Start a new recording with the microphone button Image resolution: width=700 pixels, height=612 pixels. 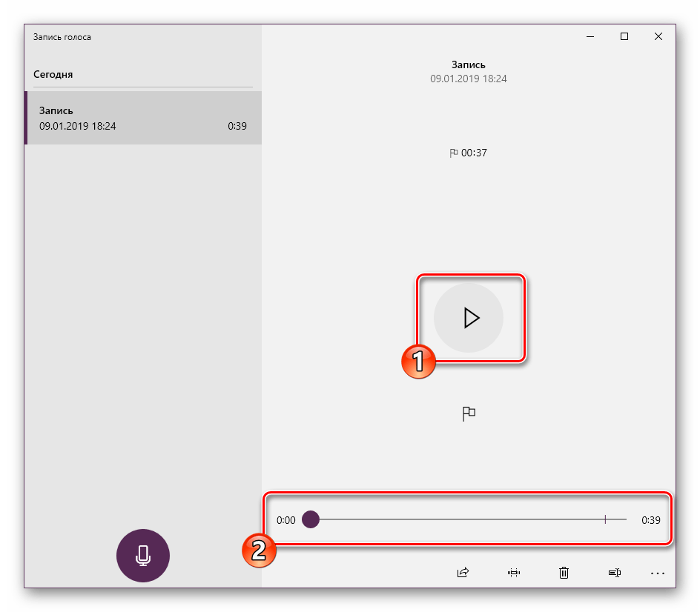tap(143, 556)
